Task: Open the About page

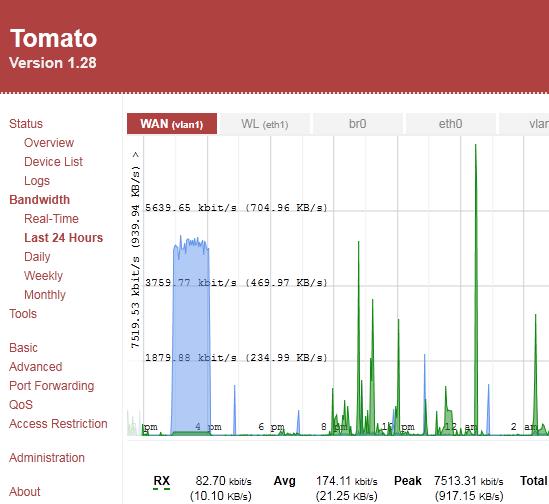Action: pyautogui.click(x=25, y=491)
